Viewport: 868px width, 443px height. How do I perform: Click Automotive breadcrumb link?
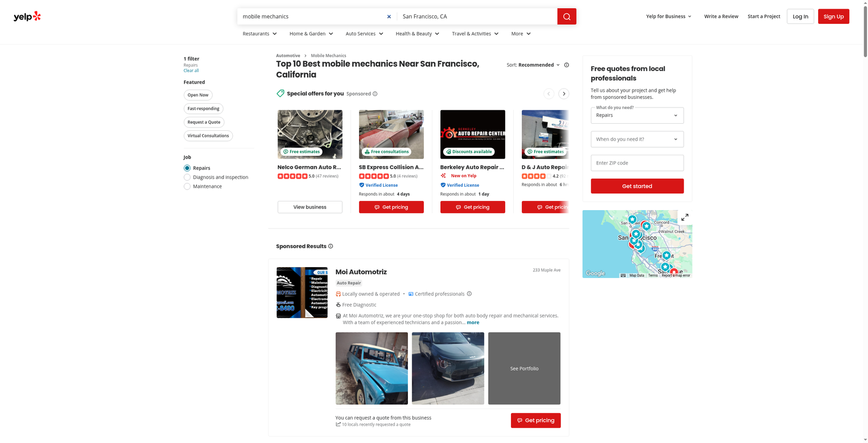click(x=288, y=55)
